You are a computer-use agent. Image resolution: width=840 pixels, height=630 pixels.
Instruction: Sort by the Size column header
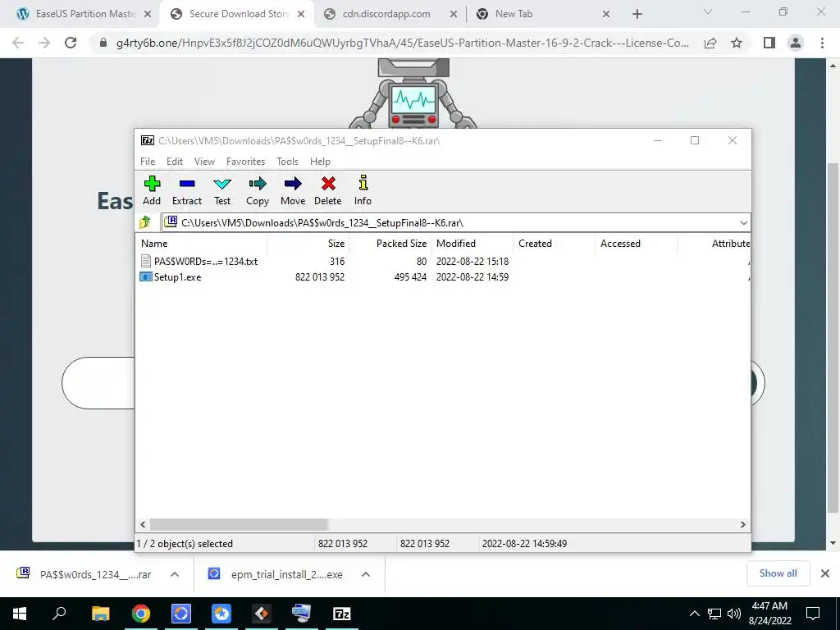coord(308,243)
